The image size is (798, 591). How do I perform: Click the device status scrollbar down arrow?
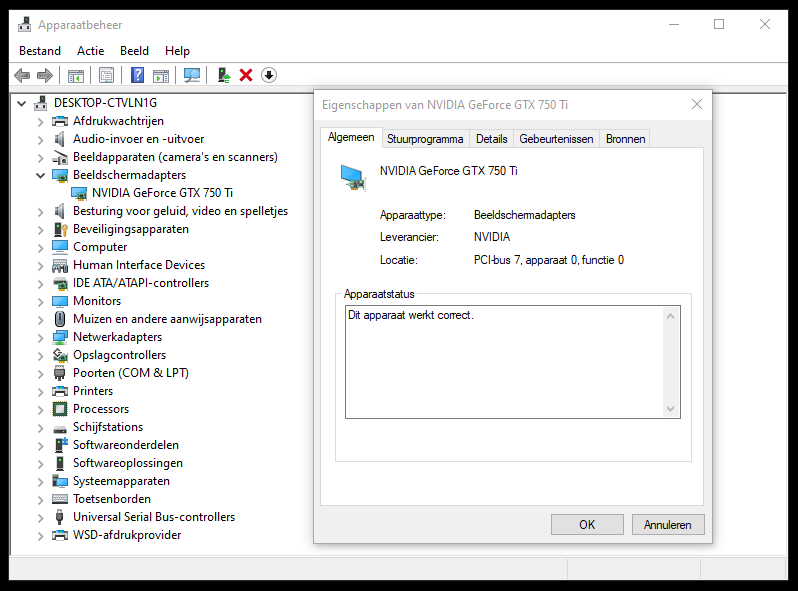coord(670,409)
